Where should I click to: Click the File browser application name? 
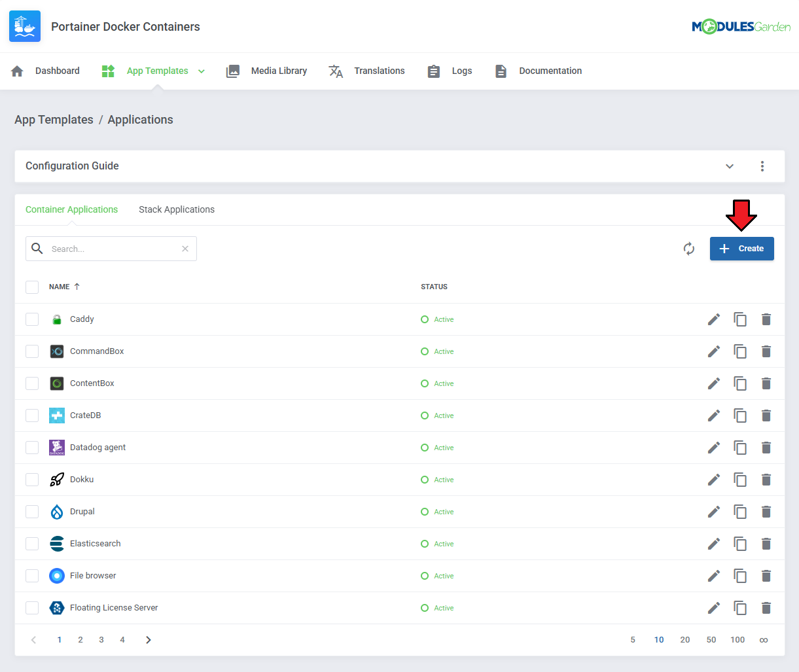point(93,576)
